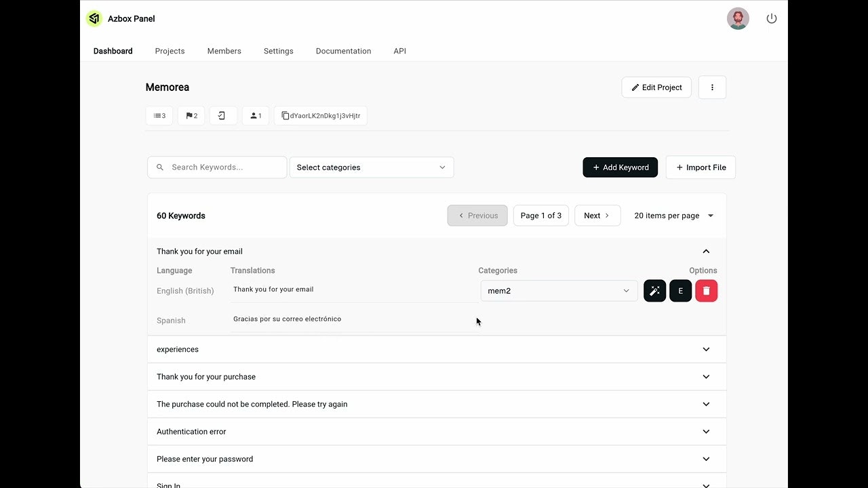Viewport: 868px width, 488px height.
Task: Open the Documentation tab
Action: tap(343, 51)
